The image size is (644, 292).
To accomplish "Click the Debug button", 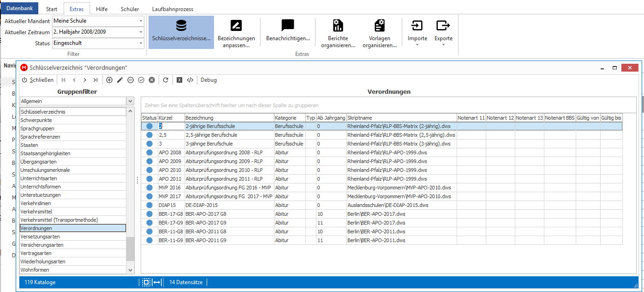I will click(x=209, y=80).
